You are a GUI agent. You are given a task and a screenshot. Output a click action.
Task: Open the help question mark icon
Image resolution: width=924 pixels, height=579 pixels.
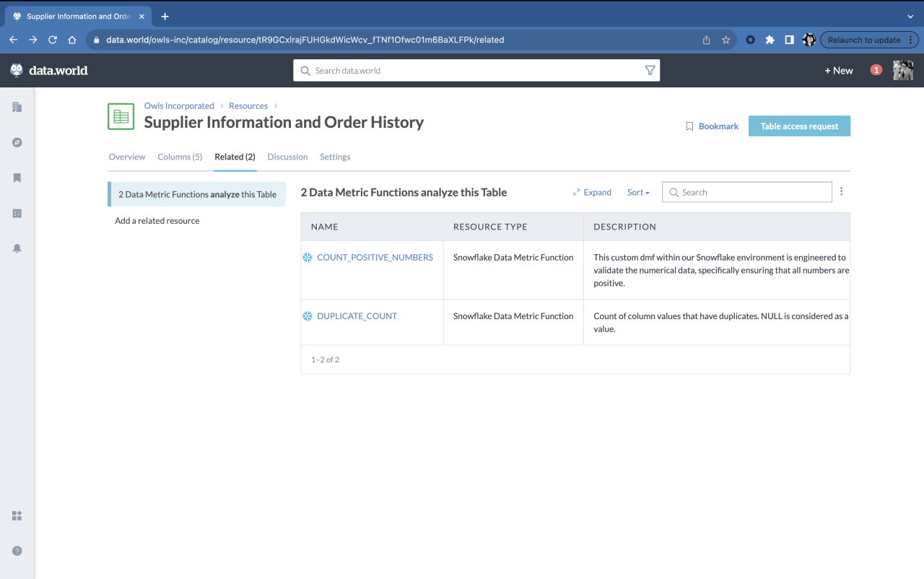17,551
